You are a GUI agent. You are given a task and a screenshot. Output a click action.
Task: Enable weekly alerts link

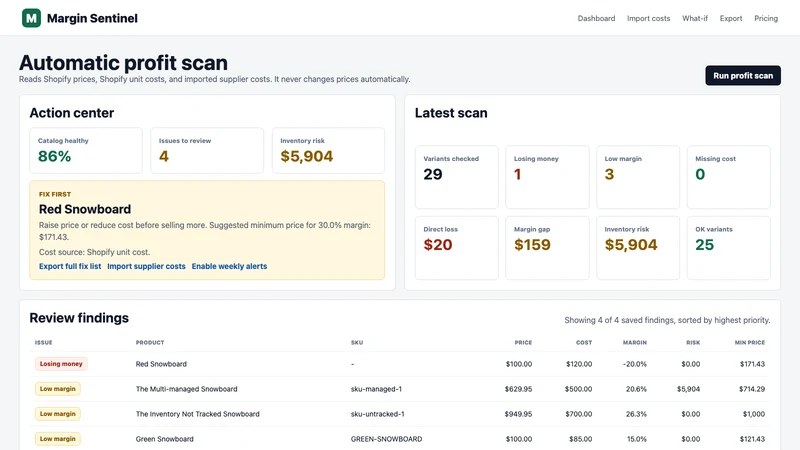click(x=229, y=266)
